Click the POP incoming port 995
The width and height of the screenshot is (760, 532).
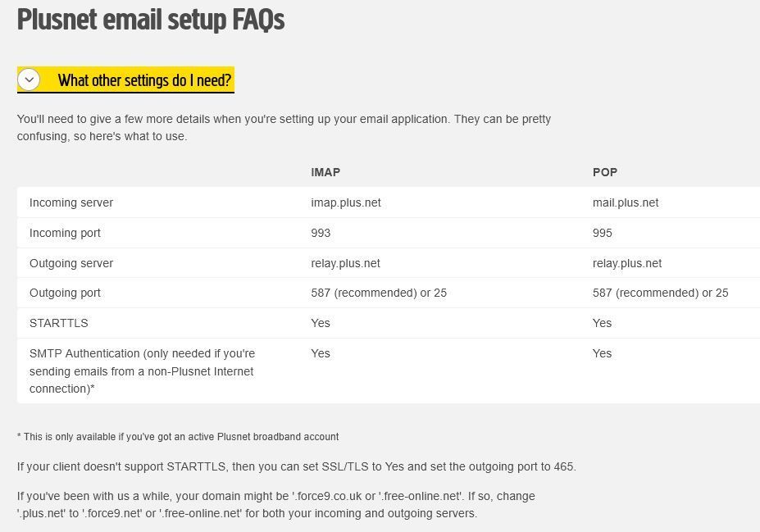tap(602, 233)
